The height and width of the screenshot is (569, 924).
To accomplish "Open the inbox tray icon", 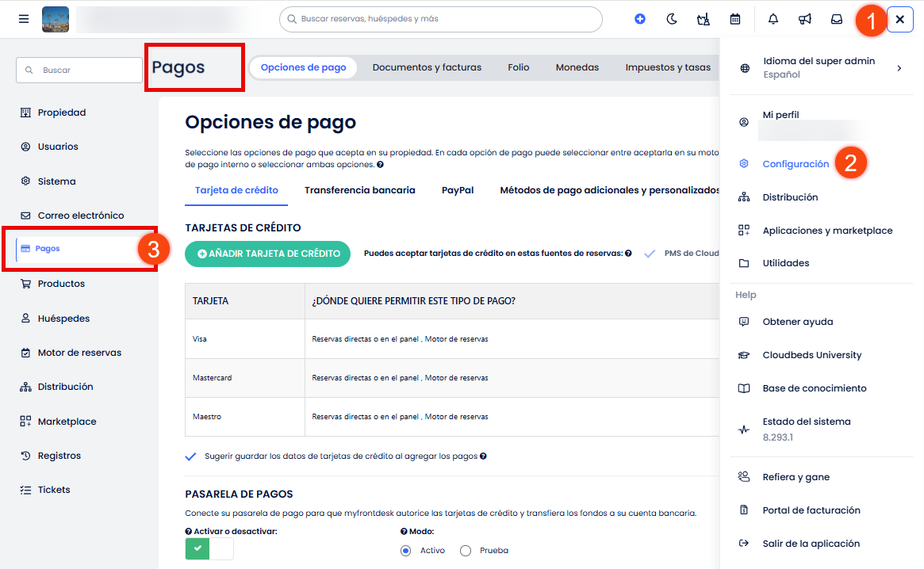I will pos(837,19).
